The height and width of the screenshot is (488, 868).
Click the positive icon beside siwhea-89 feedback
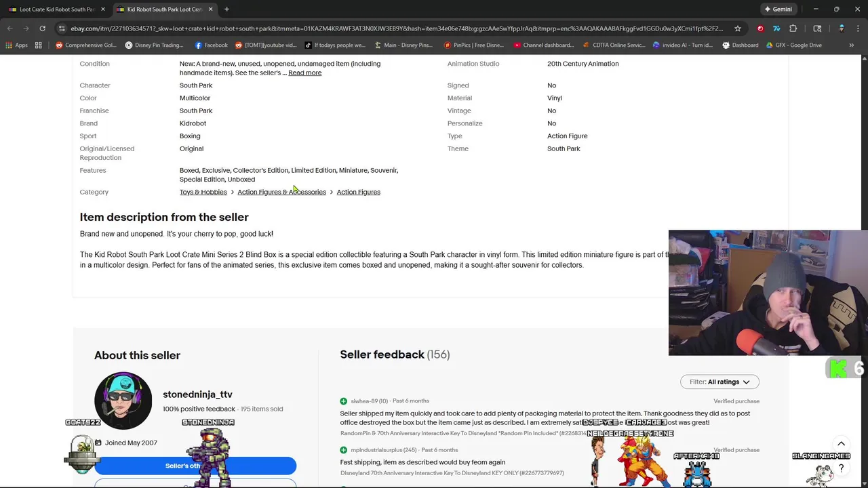click(x=344, y=401)
